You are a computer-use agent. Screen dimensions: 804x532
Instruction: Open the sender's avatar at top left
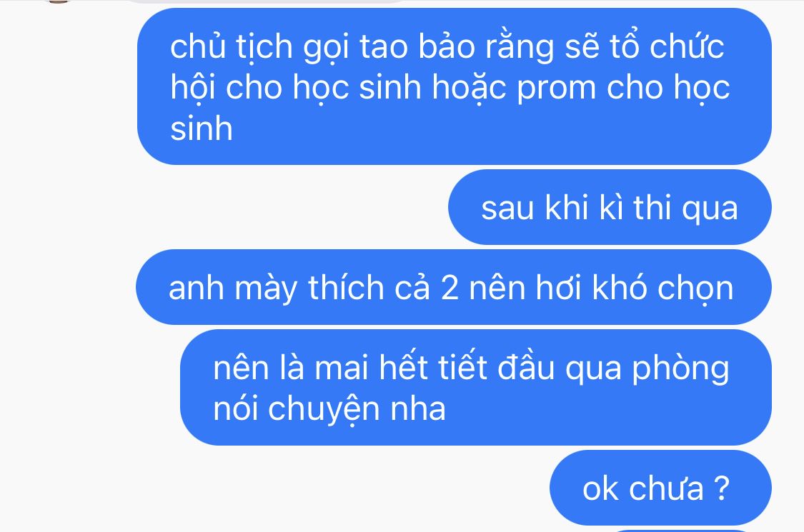click(x=57, y=1)
